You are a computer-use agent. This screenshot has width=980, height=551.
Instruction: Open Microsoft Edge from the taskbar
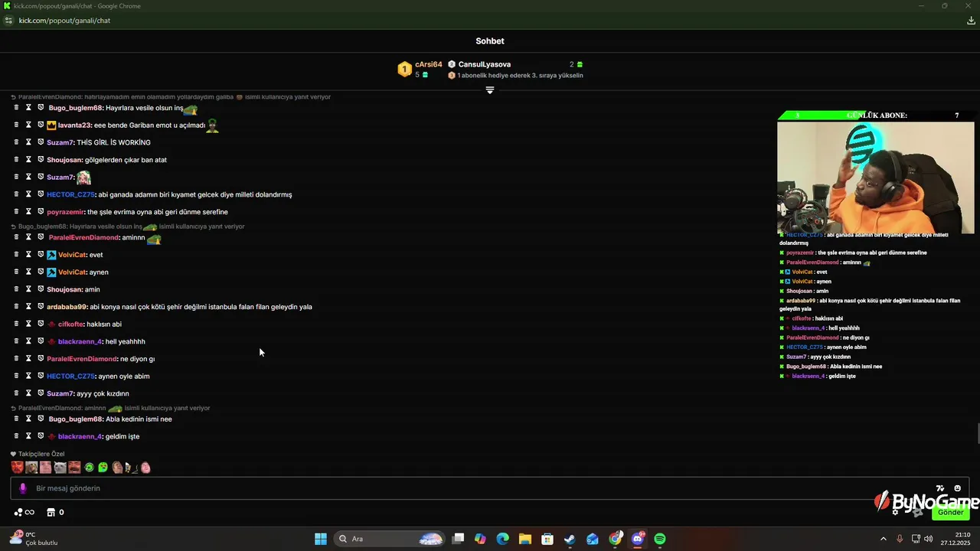pyautogui.click(x=502, y=539)
